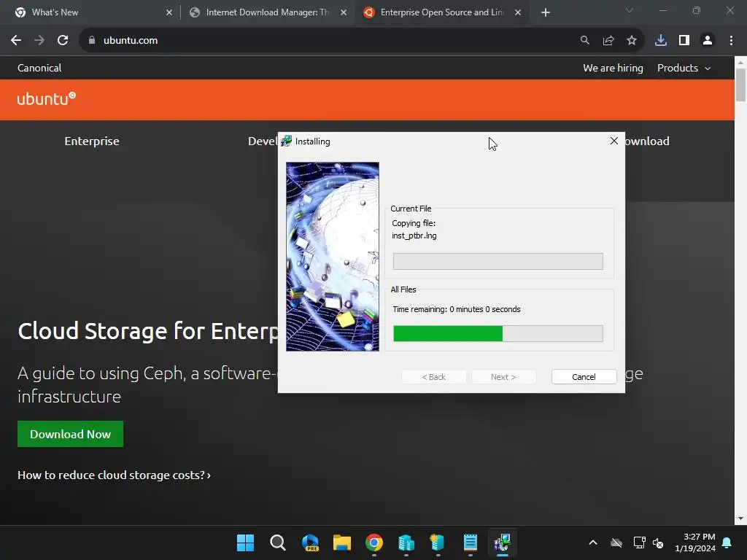
Task: Launch Edge Preview from taskbar
Action: pos(310,542)
